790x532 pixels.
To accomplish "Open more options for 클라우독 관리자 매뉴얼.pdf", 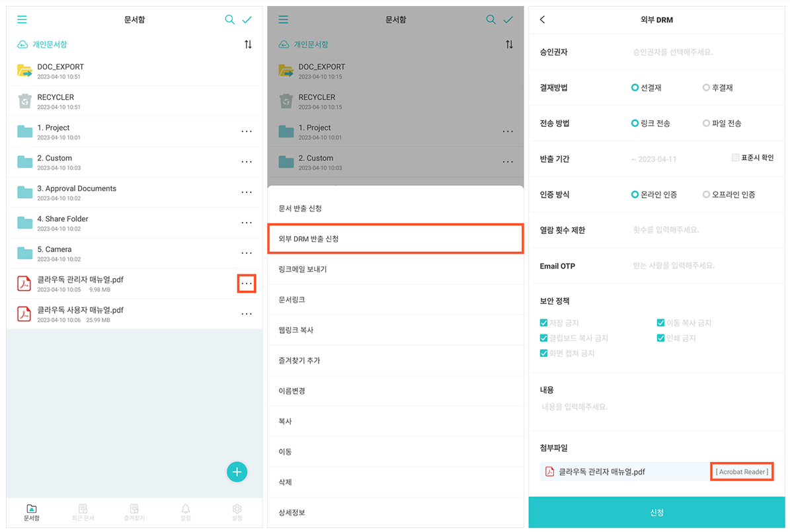I will 247,284.
